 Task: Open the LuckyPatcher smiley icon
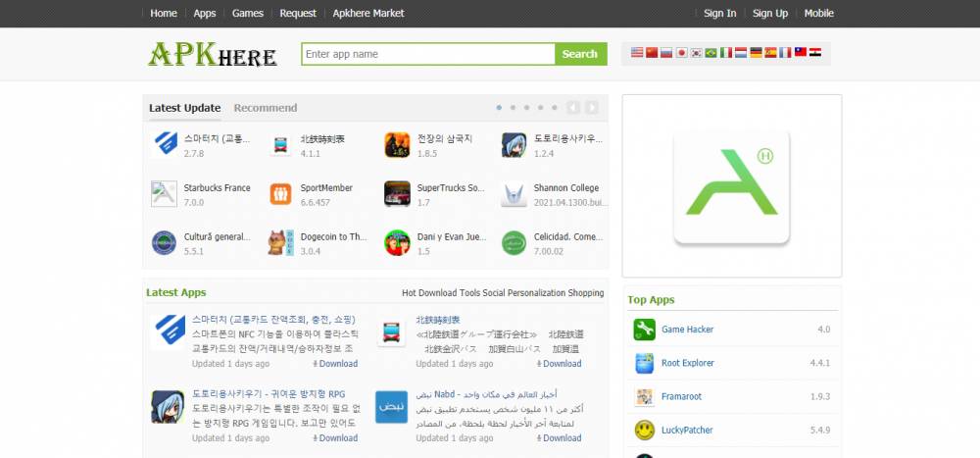click(x=645, y=431)
